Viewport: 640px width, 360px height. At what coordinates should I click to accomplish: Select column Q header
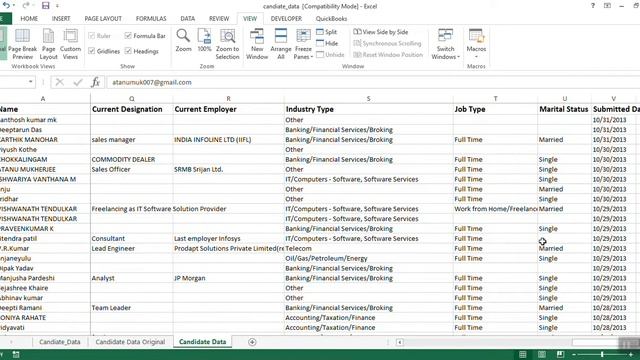(131, 99)
